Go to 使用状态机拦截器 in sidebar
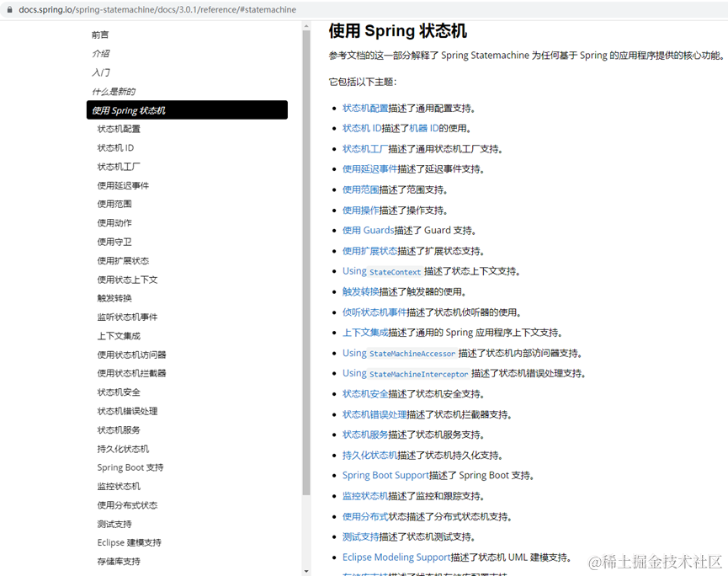 (131, 373)
